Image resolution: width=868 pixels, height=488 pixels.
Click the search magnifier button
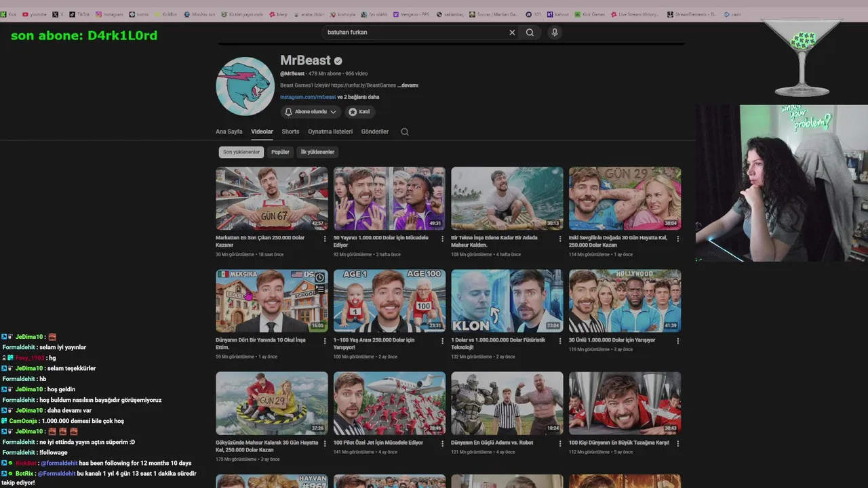[530, 32]
